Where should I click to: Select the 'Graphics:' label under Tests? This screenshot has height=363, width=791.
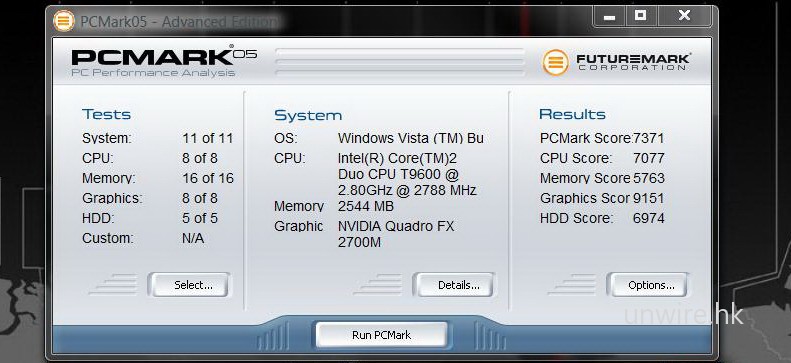click(x=112, y=198)
